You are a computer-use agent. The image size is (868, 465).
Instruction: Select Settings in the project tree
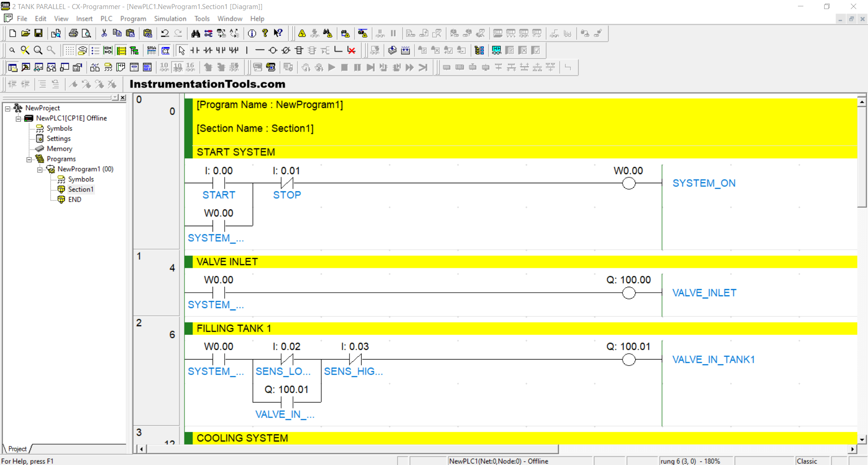tap(59, 138)
